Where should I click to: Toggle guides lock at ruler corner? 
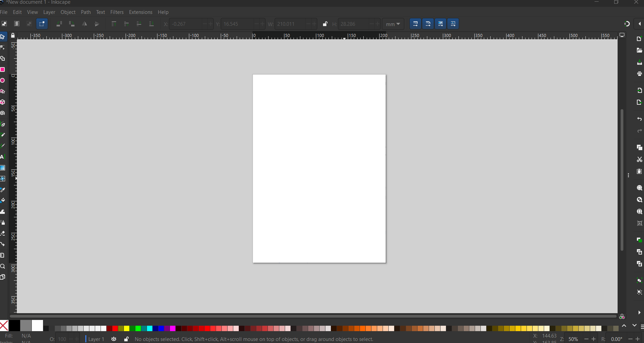pos(13,35)
